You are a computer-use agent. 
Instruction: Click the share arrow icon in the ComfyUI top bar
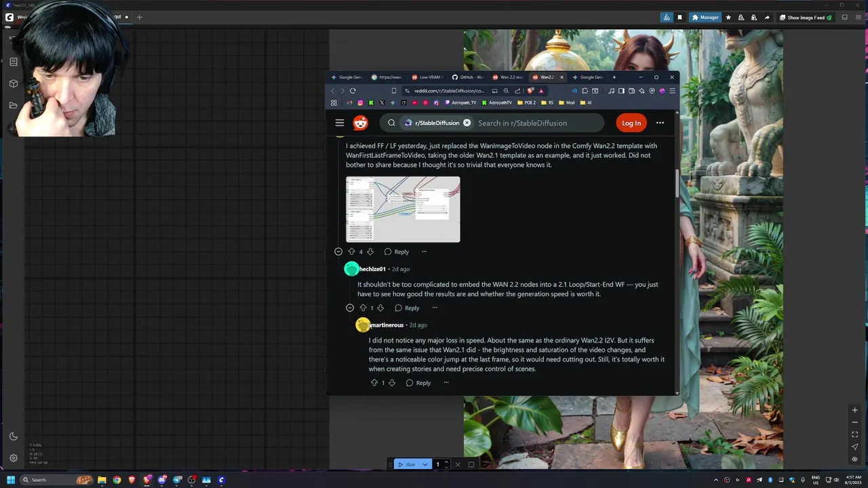[767, 18]
